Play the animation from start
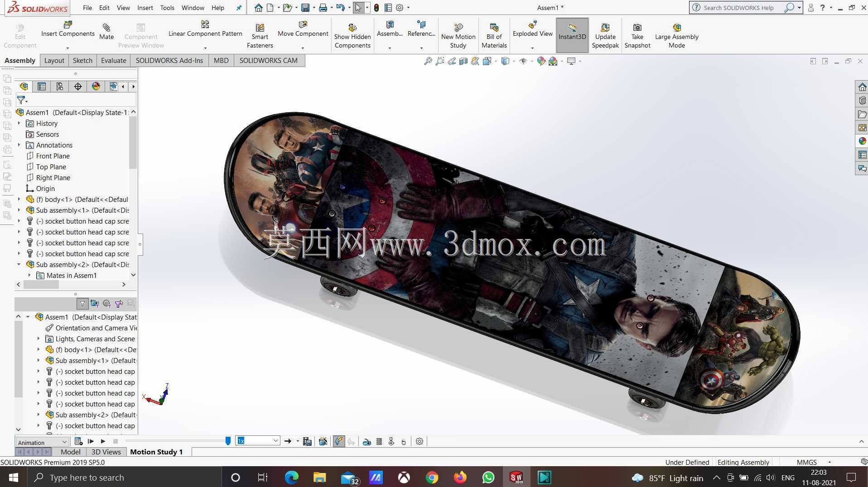Viewport: 868px width, 487px height. (91, 441)
